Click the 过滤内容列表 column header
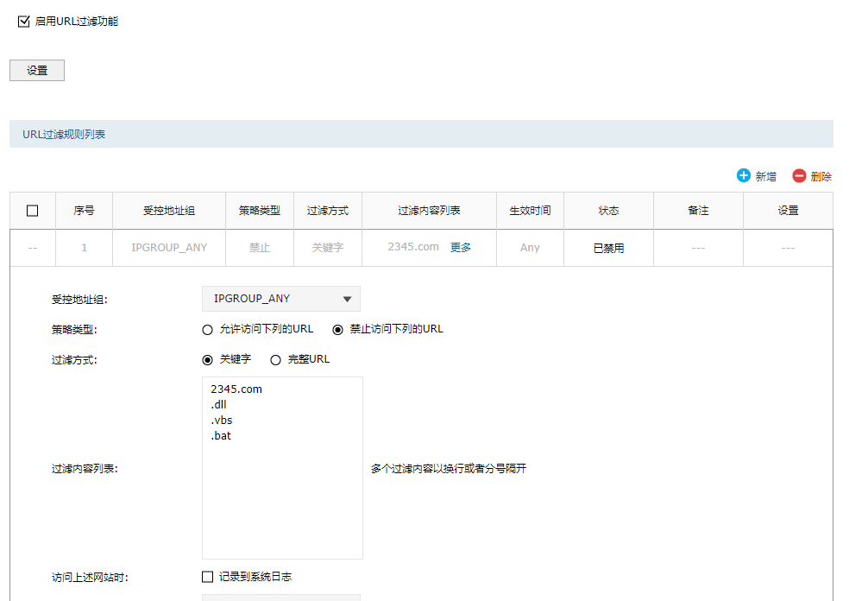The width and height of the screenshot is (868, 601). 429,211
